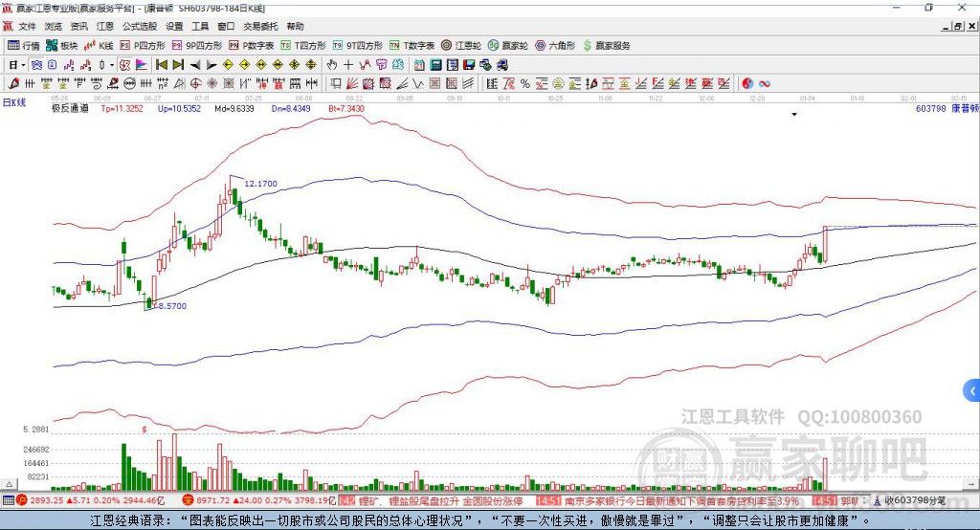
Task: Open the P数字表 tool
Action: 252,46
